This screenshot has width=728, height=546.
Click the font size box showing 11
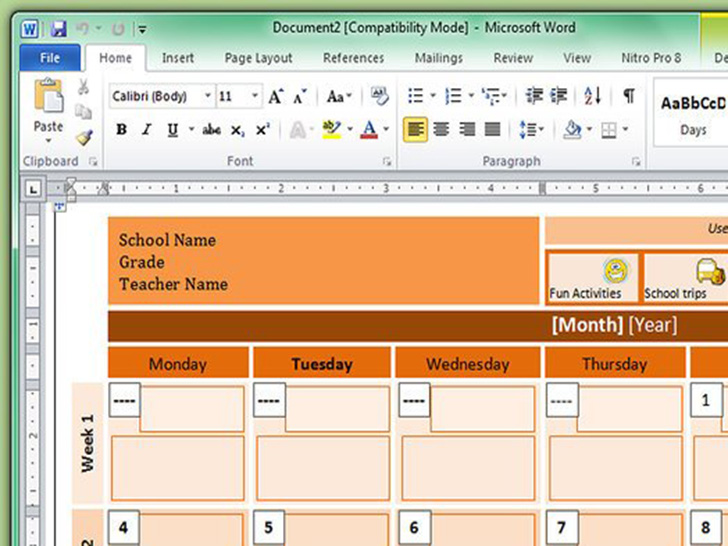tap(233, 96)
